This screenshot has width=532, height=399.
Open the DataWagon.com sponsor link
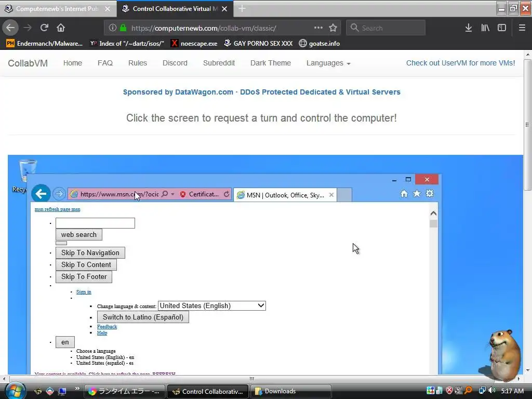pyautogui.click(x=262, y=92)
